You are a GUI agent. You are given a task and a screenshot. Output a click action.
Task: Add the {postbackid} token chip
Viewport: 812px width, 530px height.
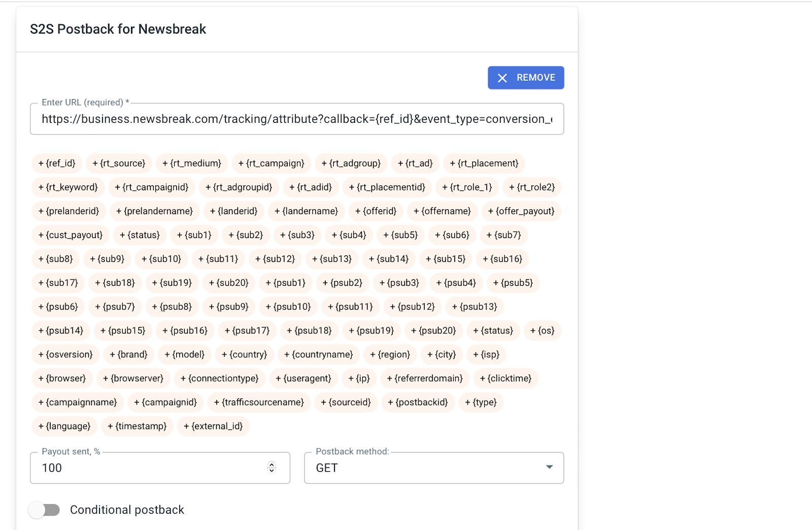click(x=418, y=402)
